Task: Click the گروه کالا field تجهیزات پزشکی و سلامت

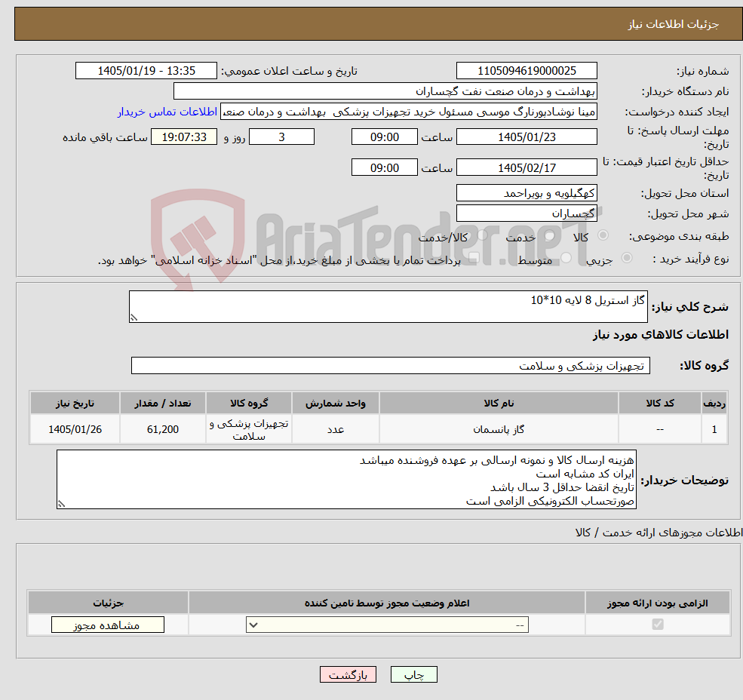Action: coord(391,365)
